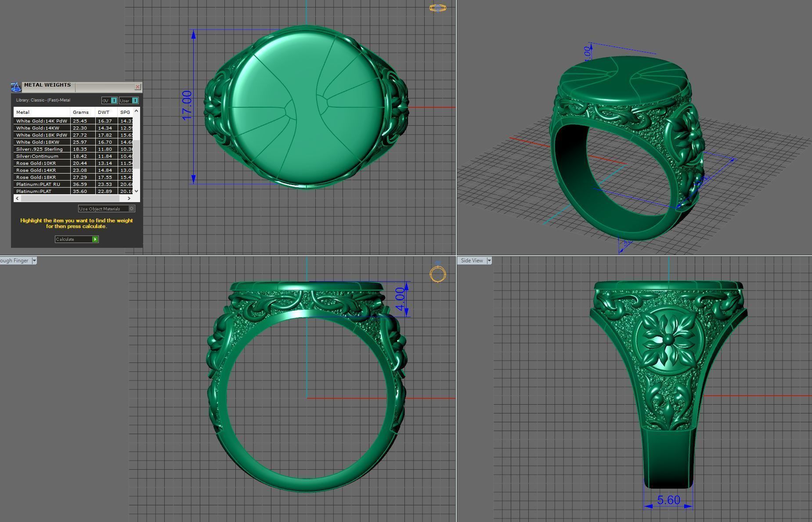Image resolution: width=812 pixels, height=522 pixels.
Task: Select White Gold:18K PdW row
Action: (x=73, y=135)
